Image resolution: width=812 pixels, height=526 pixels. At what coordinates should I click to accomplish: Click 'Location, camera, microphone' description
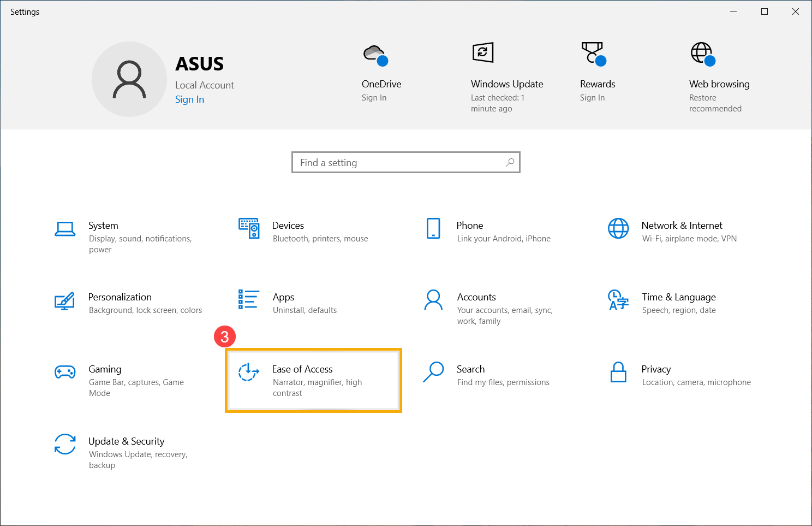click(x=696, y=382)
